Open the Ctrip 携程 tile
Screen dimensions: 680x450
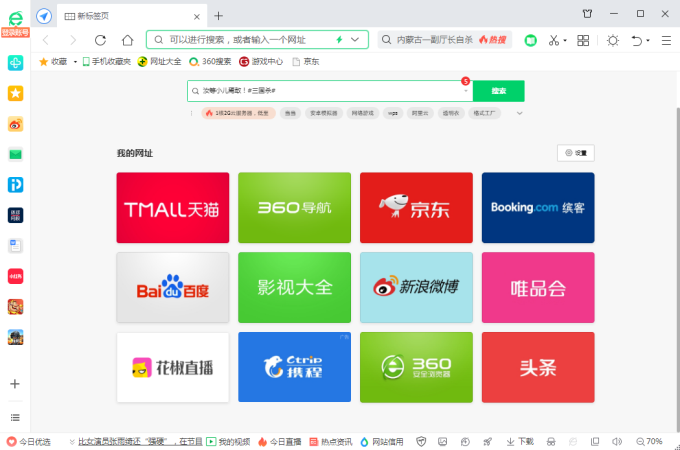pos(294,367)
